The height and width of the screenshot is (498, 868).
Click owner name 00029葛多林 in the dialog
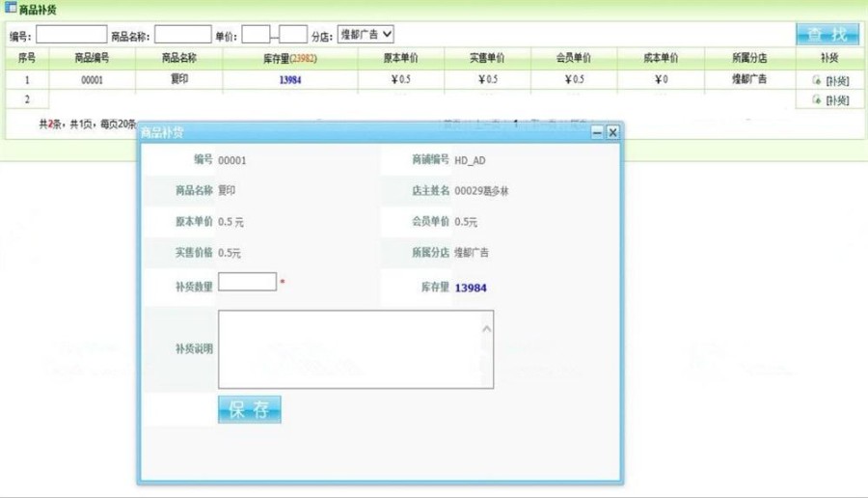(x=481, y=191)
